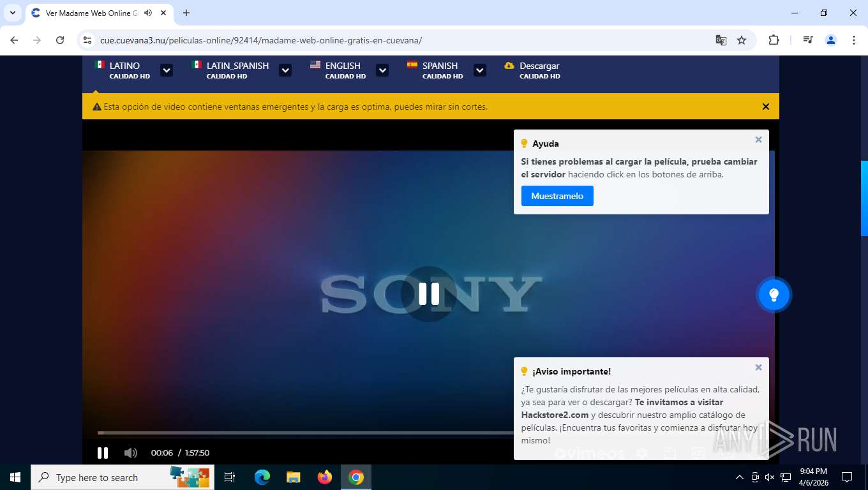Image resolution: width=868 pixels, height=490 pixels.
Task: Expand the ENGLISH server dropdown
Action: (x=382, y=70)
